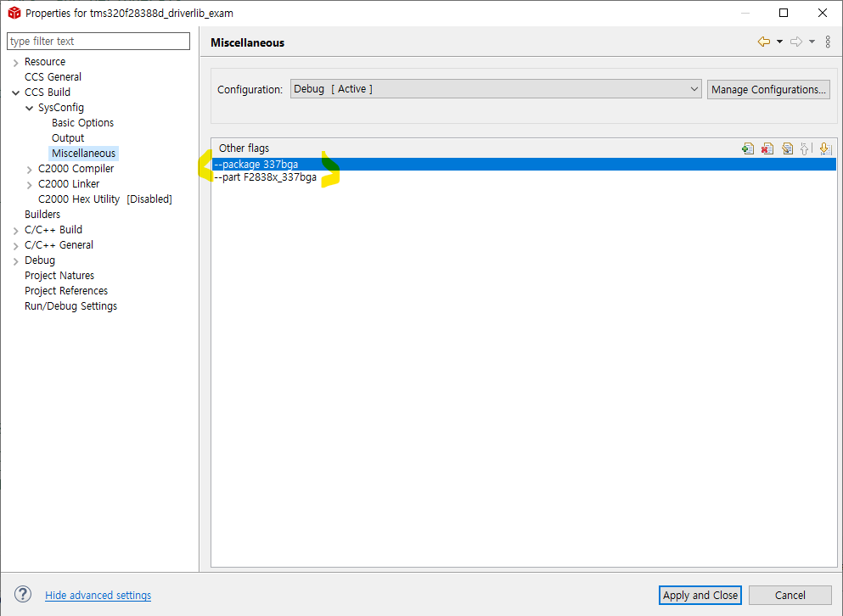Open the Output settings page
This screenshot has height=616, width=843.
pos(68,137)
